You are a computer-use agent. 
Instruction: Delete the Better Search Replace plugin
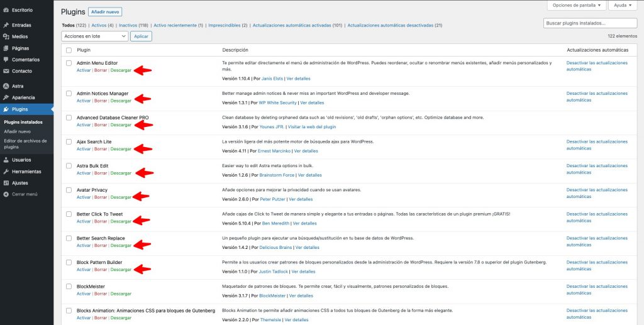point(100,245)
